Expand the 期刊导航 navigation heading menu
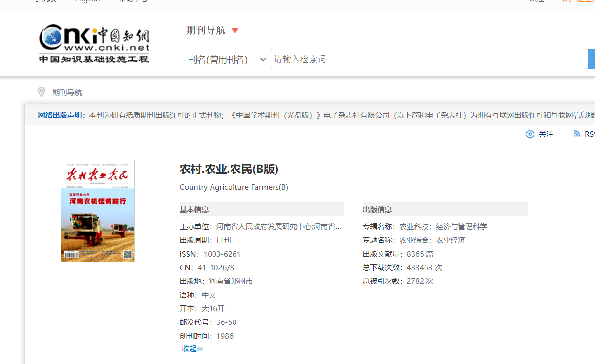The width and height of the screenshot is (595, 364). 206,30
